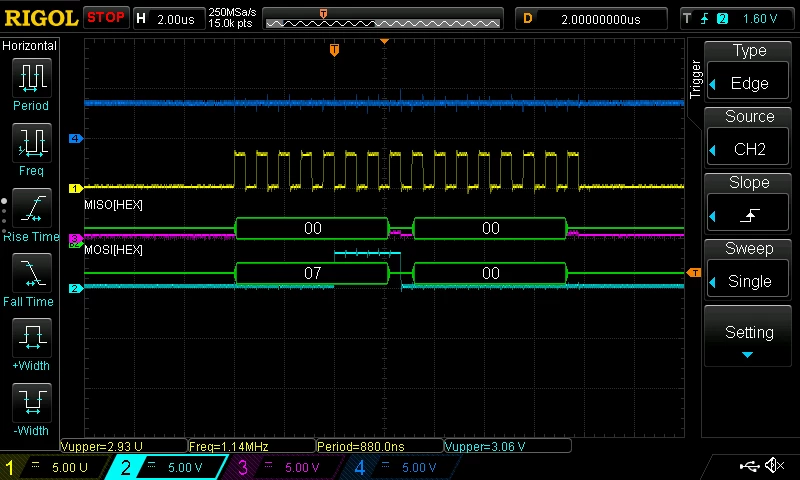The width and height of the screenshot is (800, 480).
Task: Choose the Rise Time measurement icon
Action: 32,208
